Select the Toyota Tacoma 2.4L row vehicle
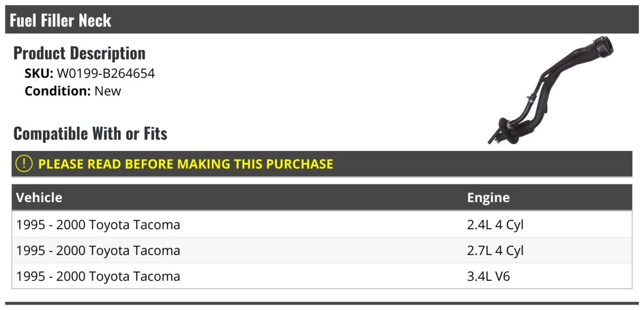This screenshot has width=644, height=310. [x=98, y=225]
